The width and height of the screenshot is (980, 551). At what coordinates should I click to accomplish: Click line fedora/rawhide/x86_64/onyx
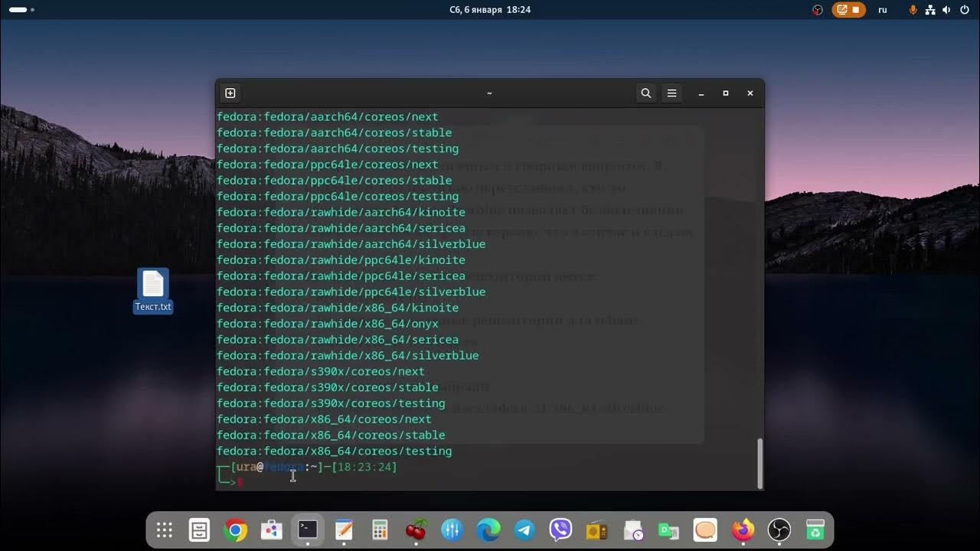click(x=328, y=324)
